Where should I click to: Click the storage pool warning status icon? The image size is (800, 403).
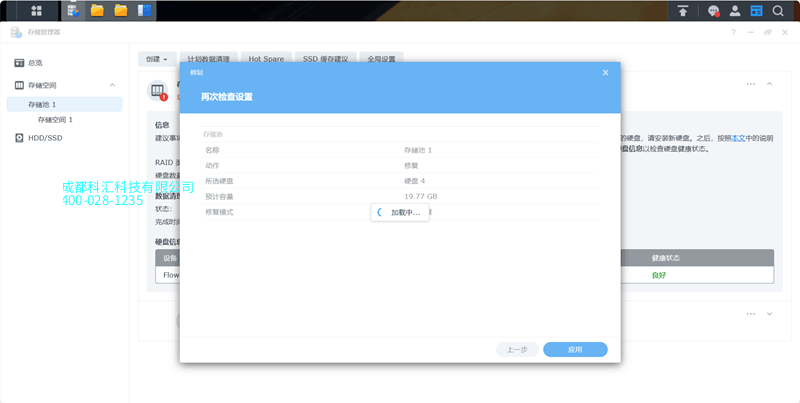[158, 91]
